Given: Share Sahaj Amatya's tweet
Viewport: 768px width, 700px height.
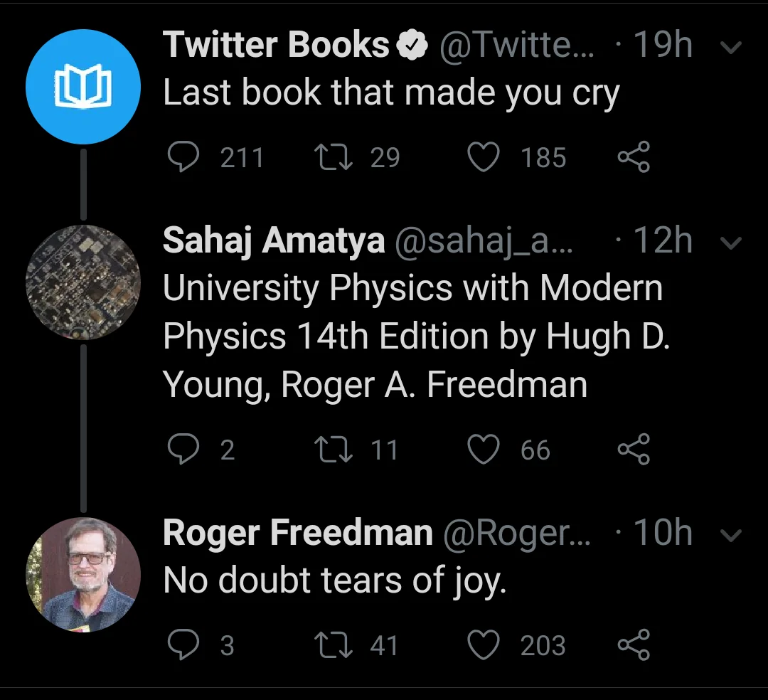Looking at the screenshot, I should point(633,450).
